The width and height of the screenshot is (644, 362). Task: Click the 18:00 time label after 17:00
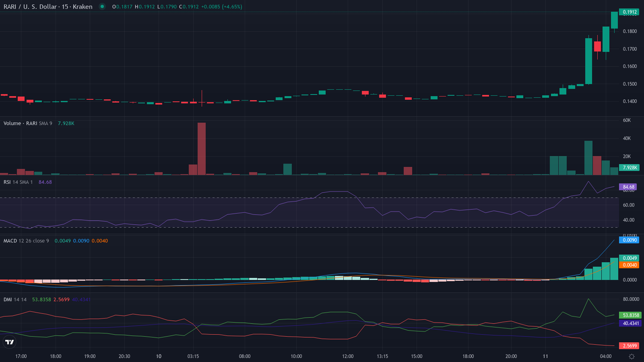click(55, 356)
